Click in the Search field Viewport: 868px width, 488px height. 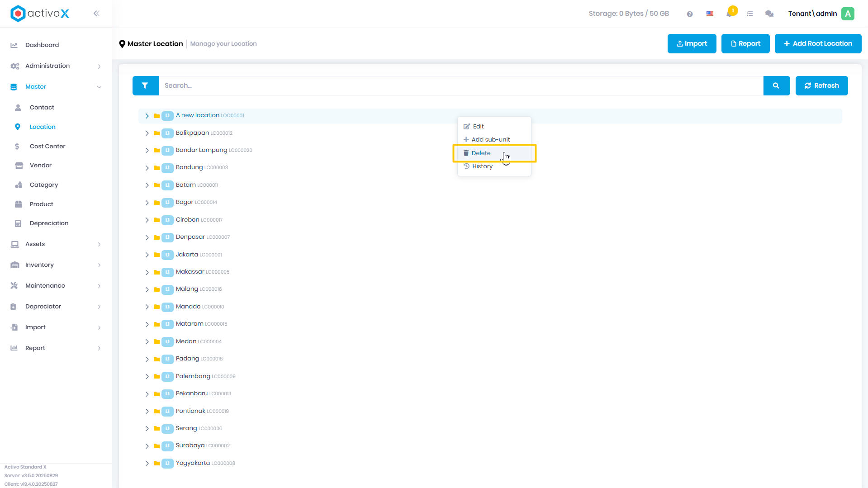click(461, 85)
